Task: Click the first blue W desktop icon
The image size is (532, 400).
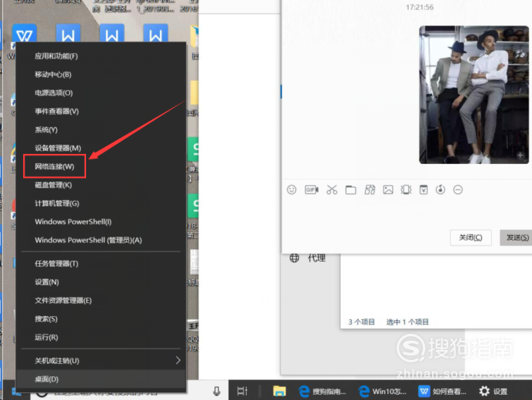Action: click(24, 35)
